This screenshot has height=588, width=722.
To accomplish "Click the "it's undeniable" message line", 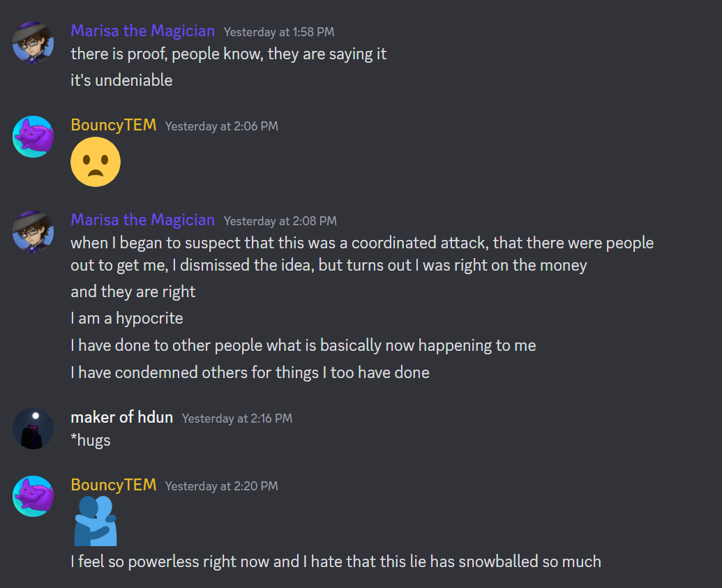I will [x=121, y=80].
